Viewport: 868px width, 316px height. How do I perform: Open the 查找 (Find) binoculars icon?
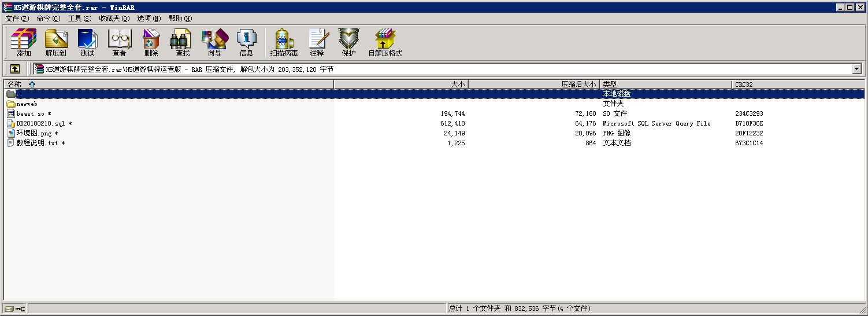pos(183,43)
